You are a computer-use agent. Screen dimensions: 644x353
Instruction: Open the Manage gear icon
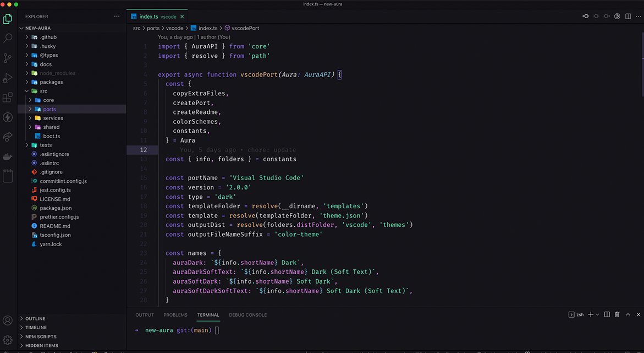point(7,340)
